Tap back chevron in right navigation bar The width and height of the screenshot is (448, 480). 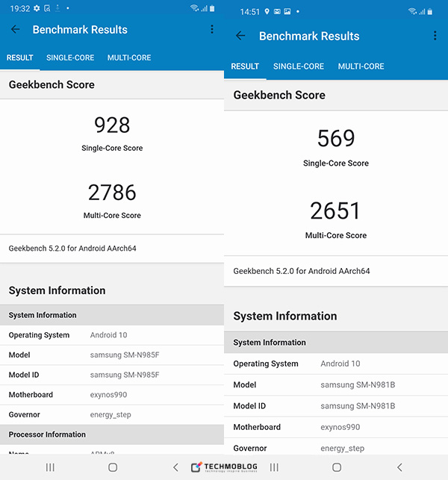pyautogui.click(x=399, y=467)
